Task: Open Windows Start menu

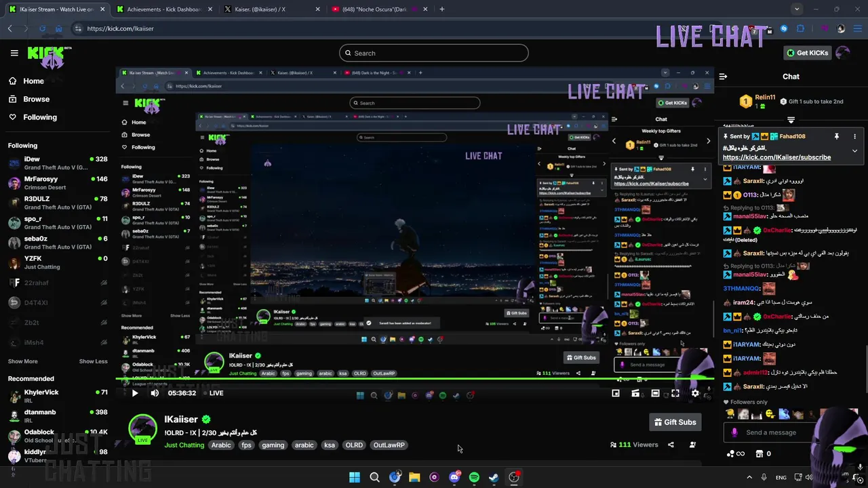Action: (x=354, y=477)
